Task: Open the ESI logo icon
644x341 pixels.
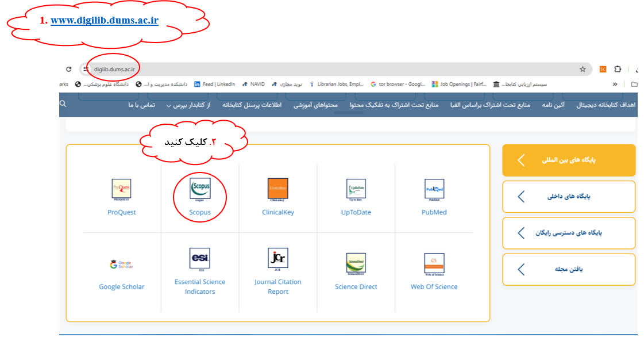Action: (200, 259)
